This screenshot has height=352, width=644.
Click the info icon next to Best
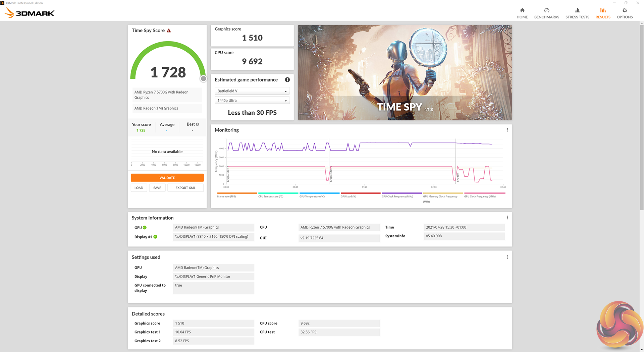point(197,124)
